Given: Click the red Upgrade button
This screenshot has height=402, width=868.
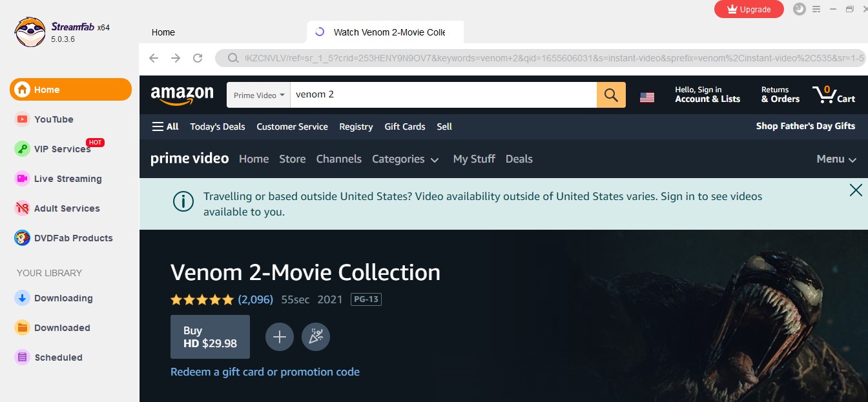Looking at the screenshot, I should [749, 10].
